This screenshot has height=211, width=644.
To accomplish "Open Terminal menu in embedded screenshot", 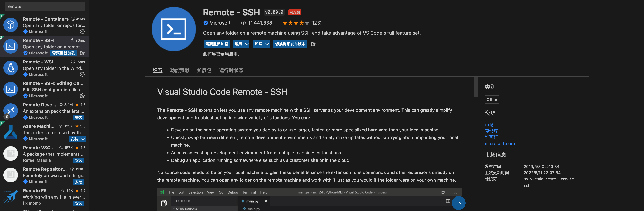I will coord(249,192).
